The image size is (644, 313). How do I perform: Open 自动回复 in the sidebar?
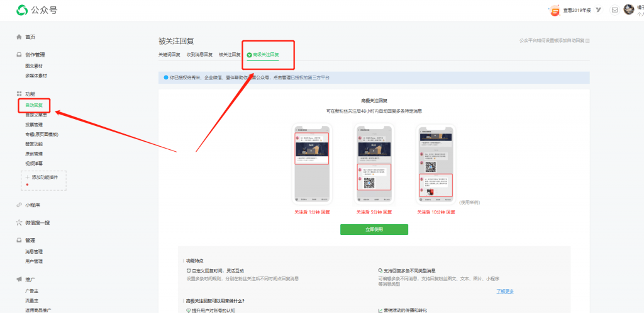34,105
